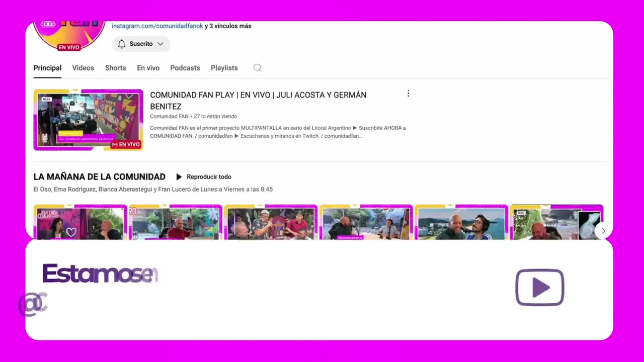Open the Podcasts tab

pyautogui.click(x=185, y=68)
